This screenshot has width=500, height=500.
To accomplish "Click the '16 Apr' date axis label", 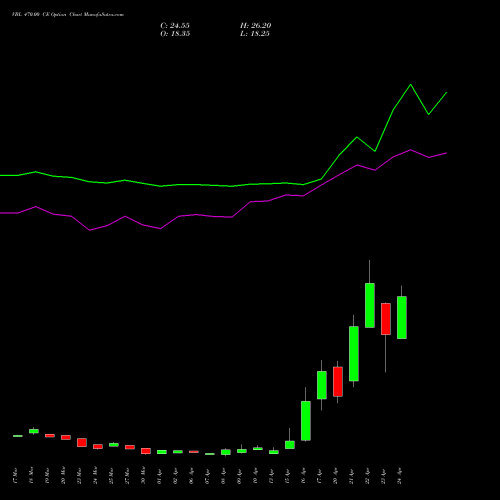I will [x=303, y=477].
